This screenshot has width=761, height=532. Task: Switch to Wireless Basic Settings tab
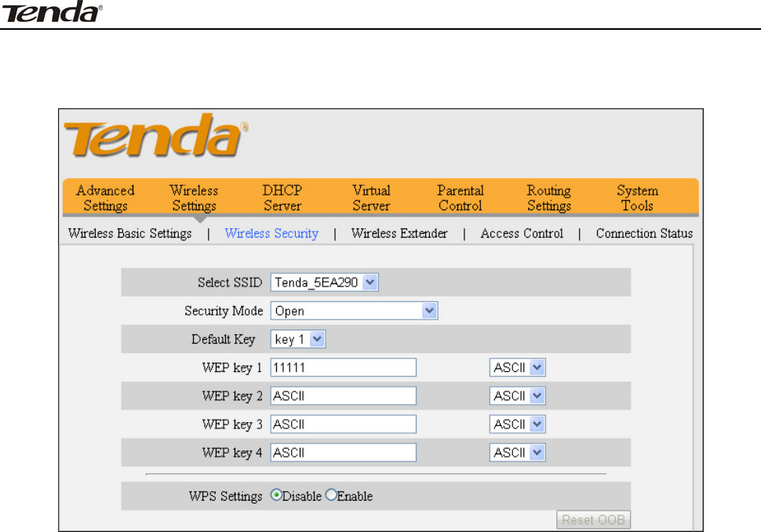pos(129,234)
